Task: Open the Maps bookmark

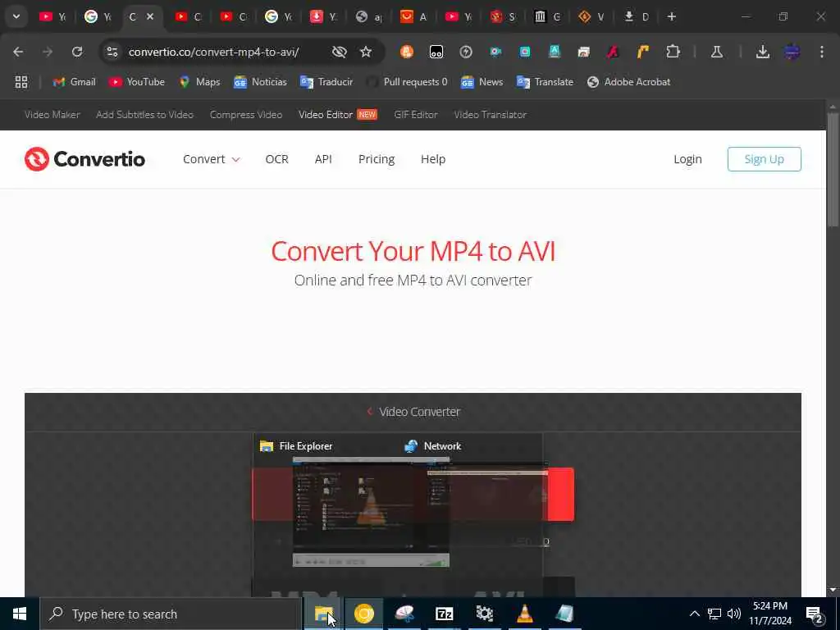Action: pos(199,82)
